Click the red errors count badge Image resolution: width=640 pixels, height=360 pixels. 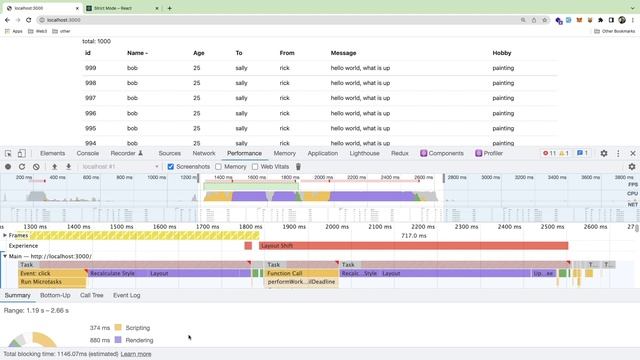pos(549,153)
